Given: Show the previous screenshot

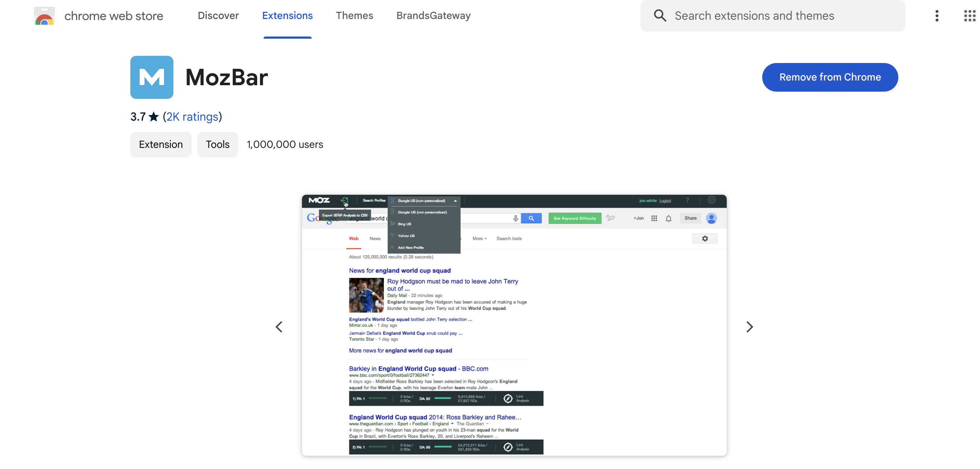Looking at the screenshot, I should tap(279, 327).
